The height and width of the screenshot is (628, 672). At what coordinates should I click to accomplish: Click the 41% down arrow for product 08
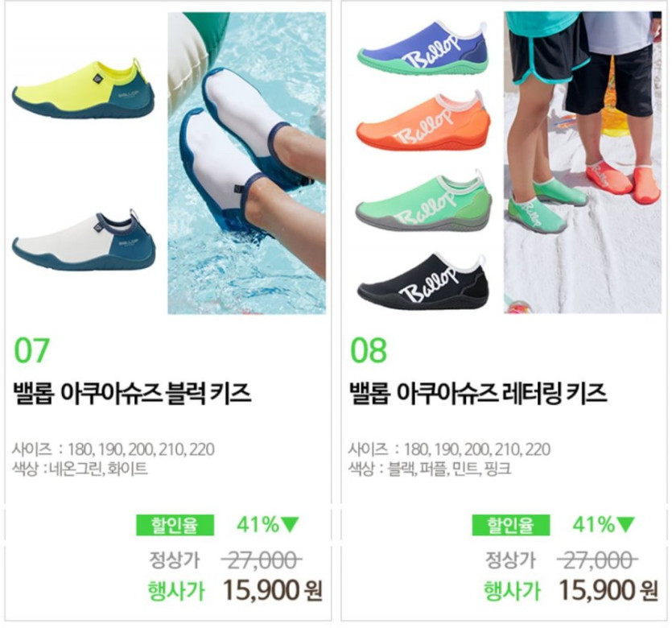tap(604, 524)
